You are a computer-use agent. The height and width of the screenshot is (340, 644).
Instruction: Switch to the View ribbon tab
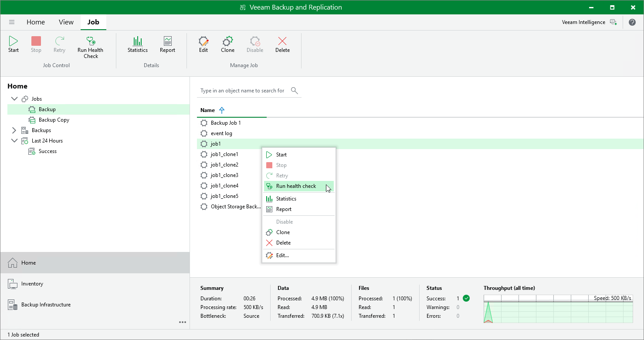click(x=66, y=22)
